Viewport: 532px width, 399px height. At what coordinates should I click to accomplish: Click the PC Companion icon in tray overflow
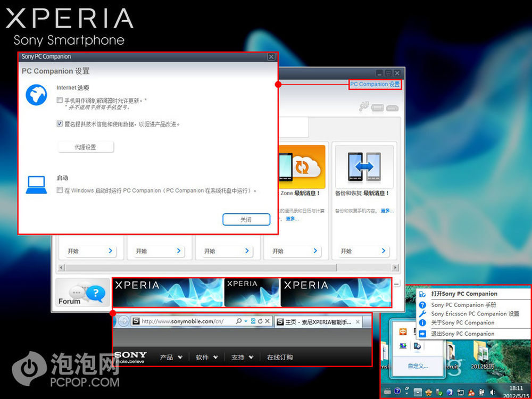click(x=417, y=346)
